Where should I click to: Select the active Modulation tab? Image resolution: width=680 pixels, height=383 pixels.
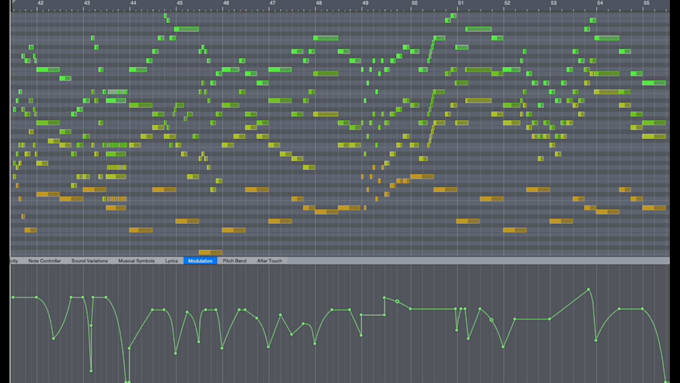coord(200,261)
